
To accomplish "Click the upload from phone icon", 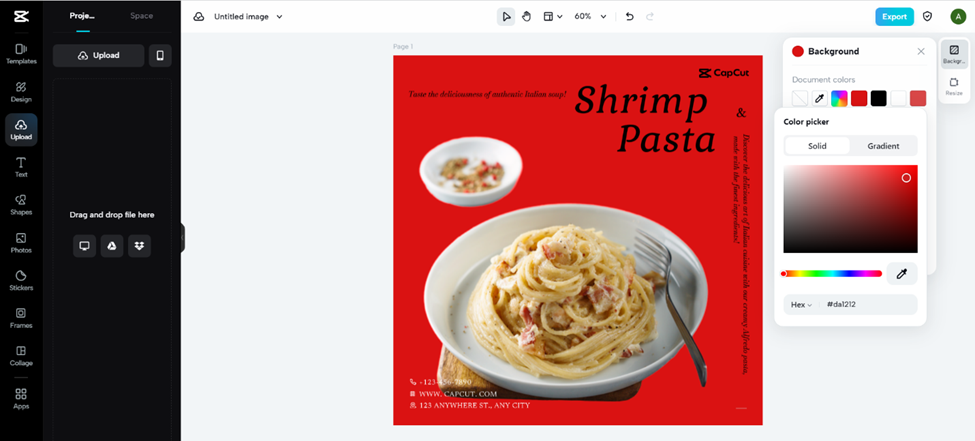I will [x=160, y=55].
